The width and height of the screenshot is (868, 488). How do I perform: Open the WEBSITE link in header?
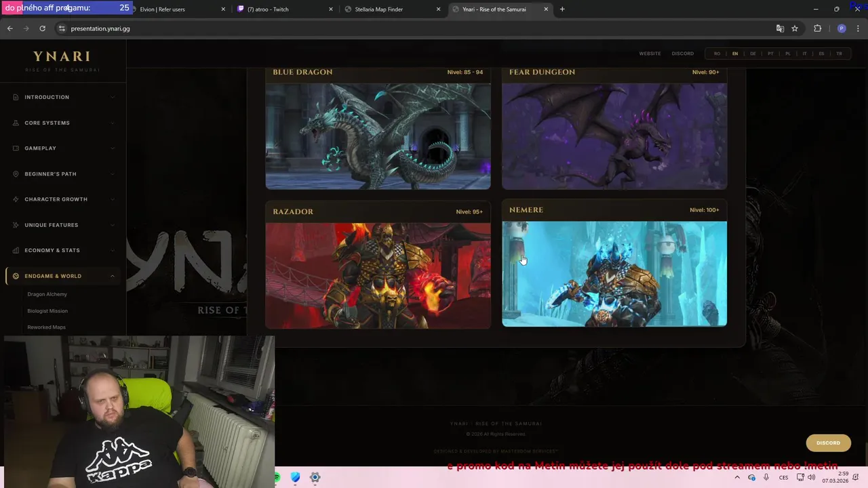[x=650, y=54]
